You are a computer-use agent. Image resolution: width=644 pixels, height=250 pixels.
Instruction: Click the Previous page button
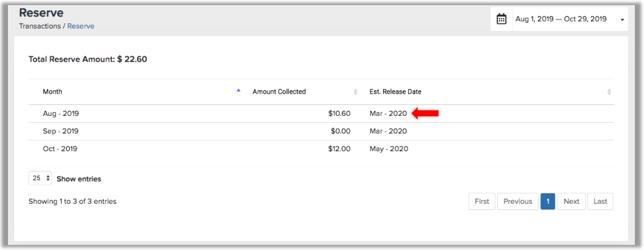[518, 201]
